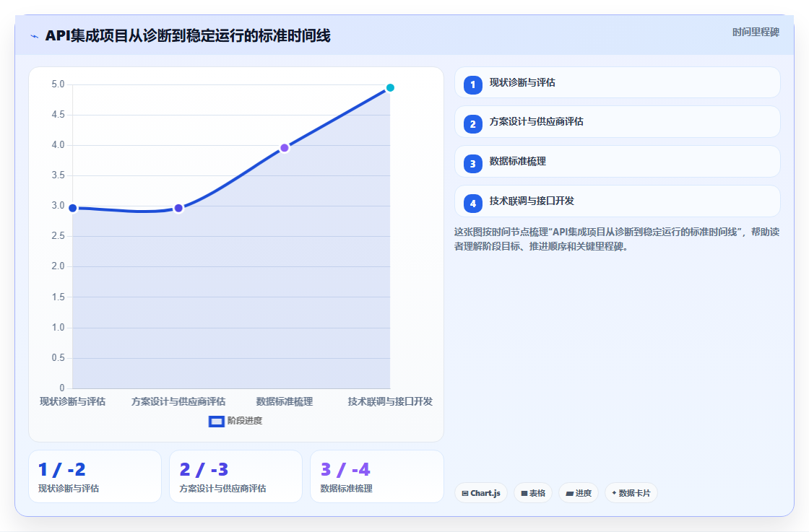Click the step 1 number badge
Viewport: 809px width, 532px height.
pos(472,85)
